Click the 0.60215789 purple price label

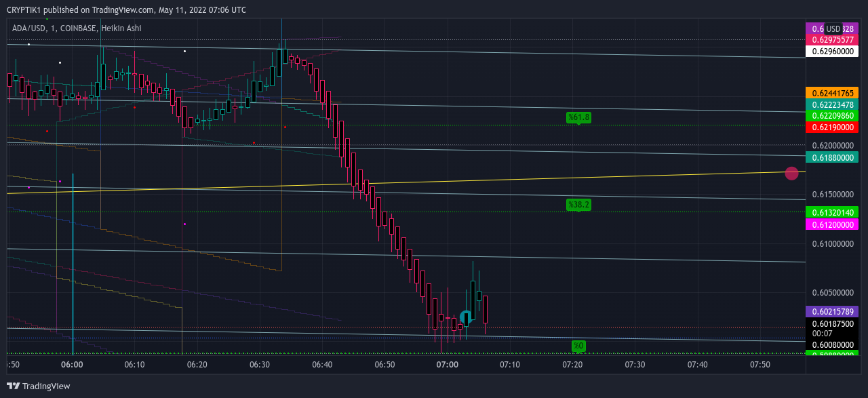coord(832,311)
